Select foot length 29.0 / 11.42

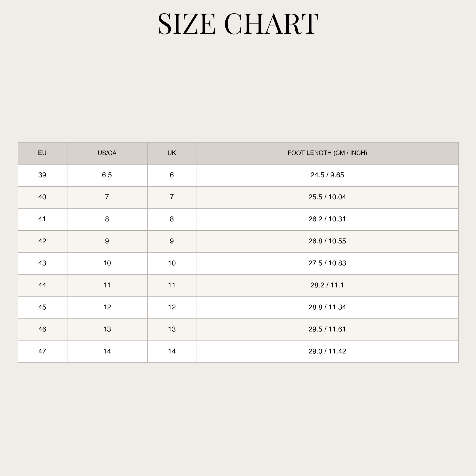click(327, 351)
